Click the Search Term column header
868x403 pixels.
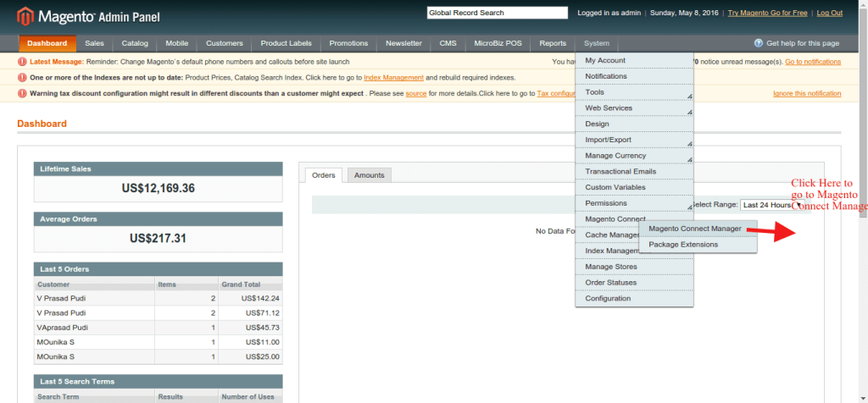click(x=95, y=396)
